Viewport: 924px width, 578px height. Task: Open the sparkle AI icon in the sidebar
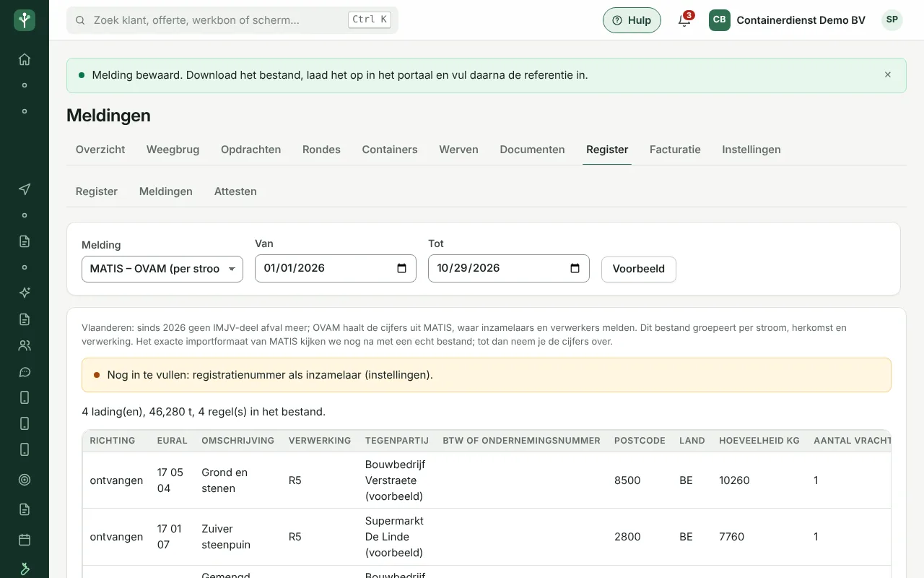[25, 293]
